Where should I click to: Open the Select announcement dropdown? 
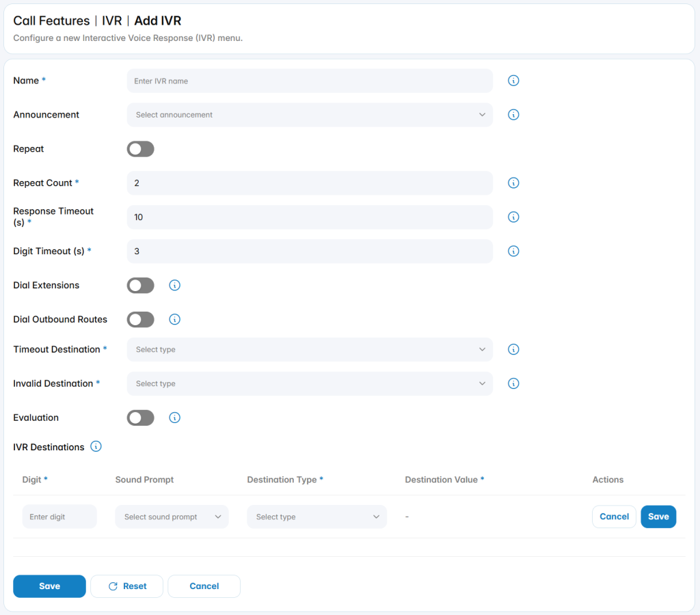pyautogui.click(x=310, y=115)
